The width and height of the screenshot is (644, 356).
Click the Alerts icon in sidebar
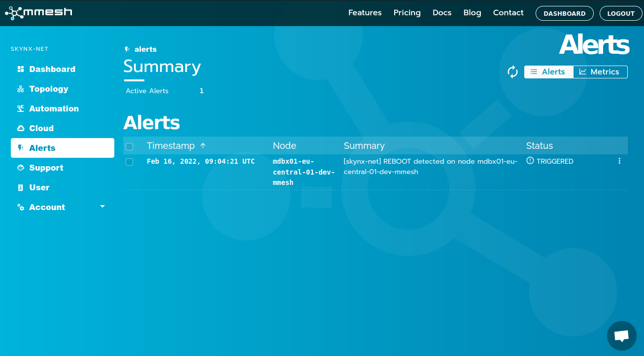pyautogui.click(x=21, y=148)
